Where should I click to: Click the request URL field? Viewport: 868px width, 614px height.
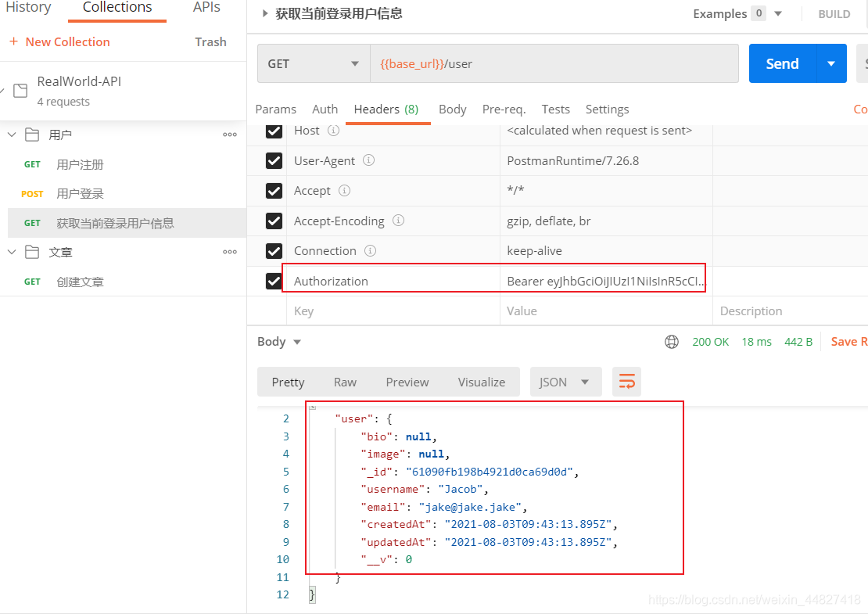(x=554, y=63)
